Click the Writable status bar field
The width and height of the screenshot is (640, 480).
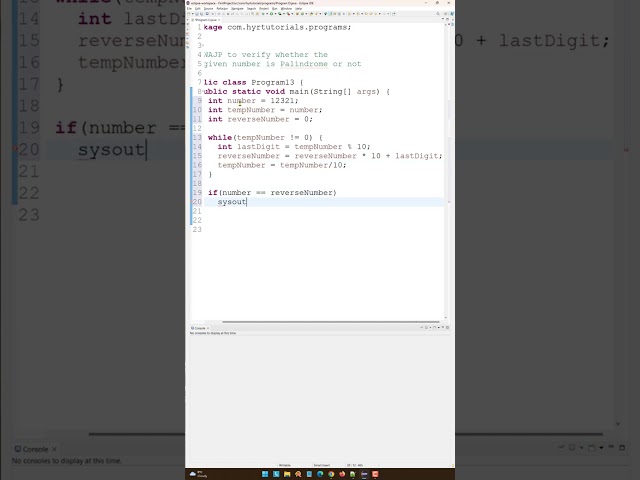coord(284,465)
